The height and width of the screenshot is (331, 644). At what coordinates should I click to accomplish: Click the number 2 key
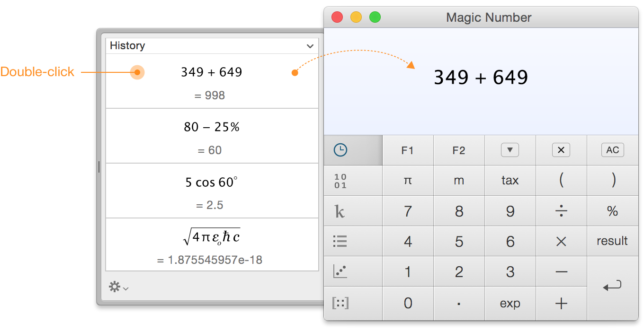coord(459,271)
